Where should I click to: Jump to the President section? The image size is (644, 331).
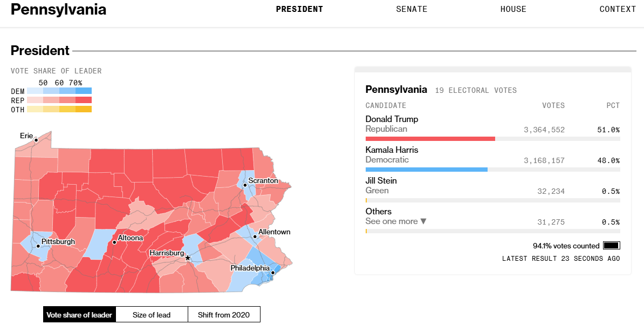(x=299, y=9)
